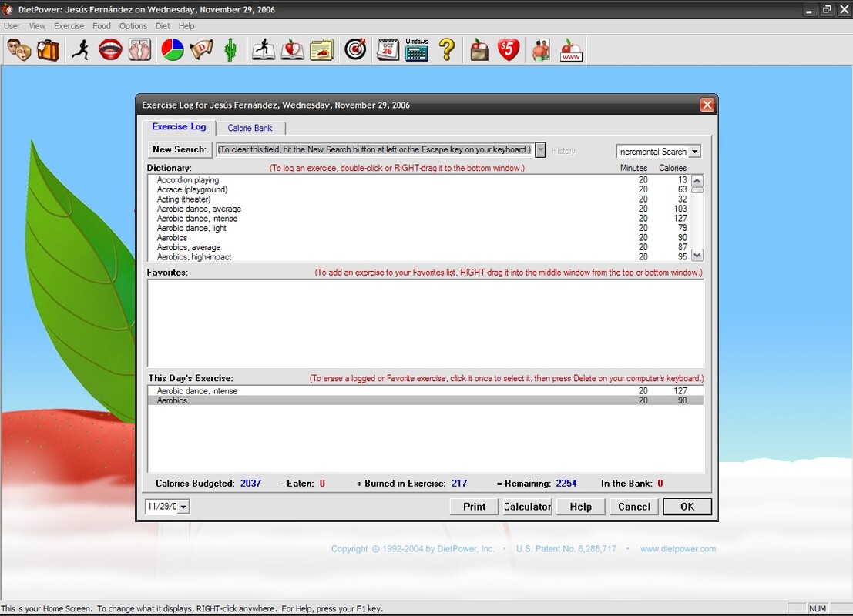The width and height of the screenshot is (853, 616).
Task: Click the apple in grocery bag icon
Action: pos(479,50)
